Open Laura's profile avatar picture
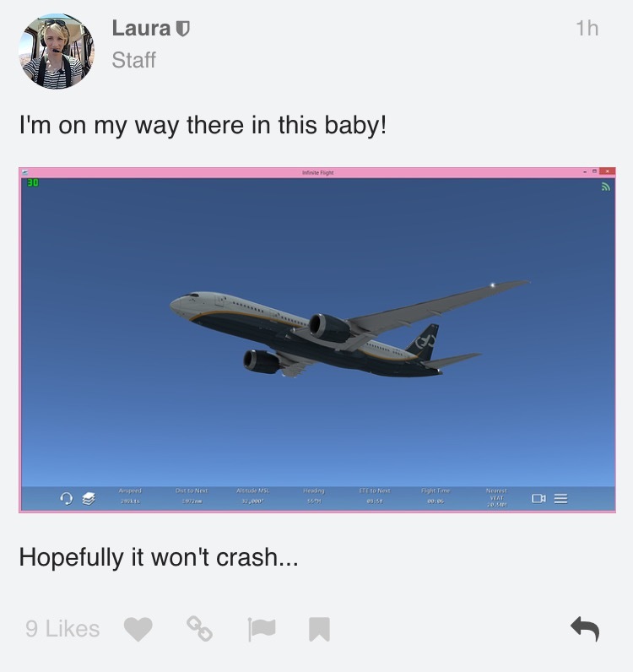Image resolution: width=633 pixels, height=672 pixels. pos(57,51)
